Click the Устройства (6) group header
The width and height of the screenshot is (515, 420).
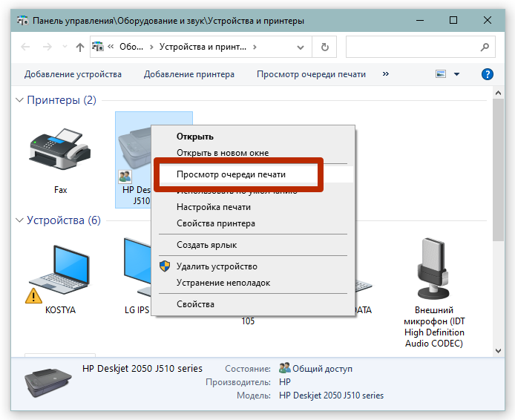(64, 220)
